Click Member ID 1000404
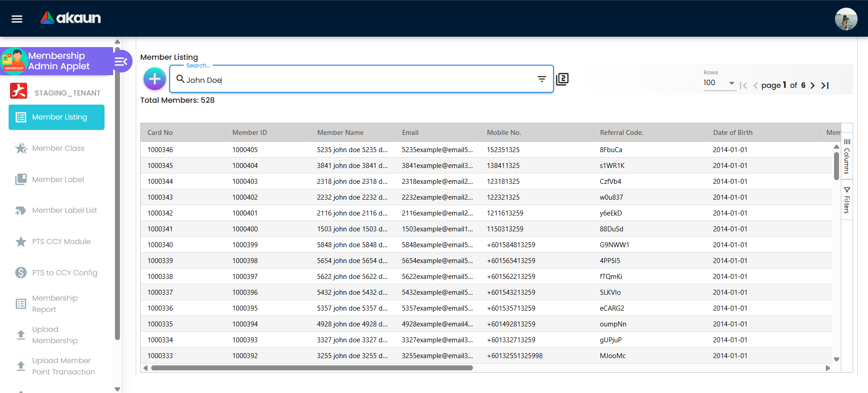 point(245,166)
